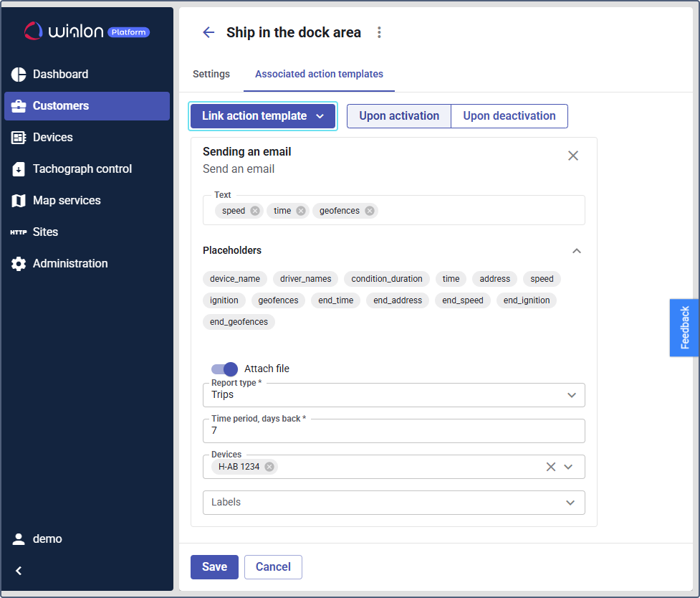Remove the geofences chip from Text field
This screenshot has width=700, height=598.
[370, 211]
